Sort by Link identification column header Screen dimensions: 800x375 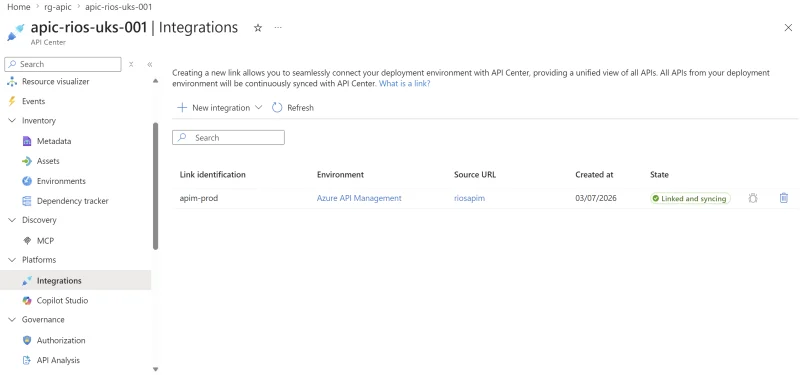click(x=213, y=174)
